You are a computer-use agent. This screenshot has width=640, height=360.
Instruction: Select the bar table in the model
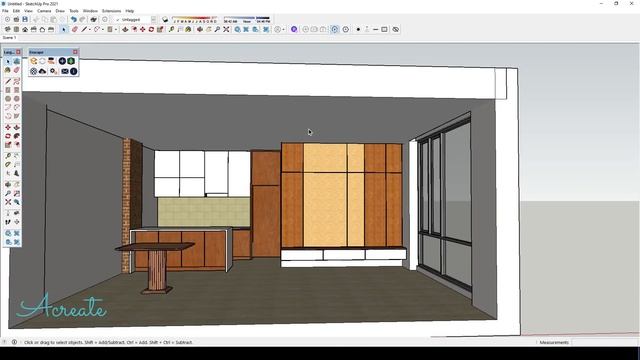pos(156,267)
